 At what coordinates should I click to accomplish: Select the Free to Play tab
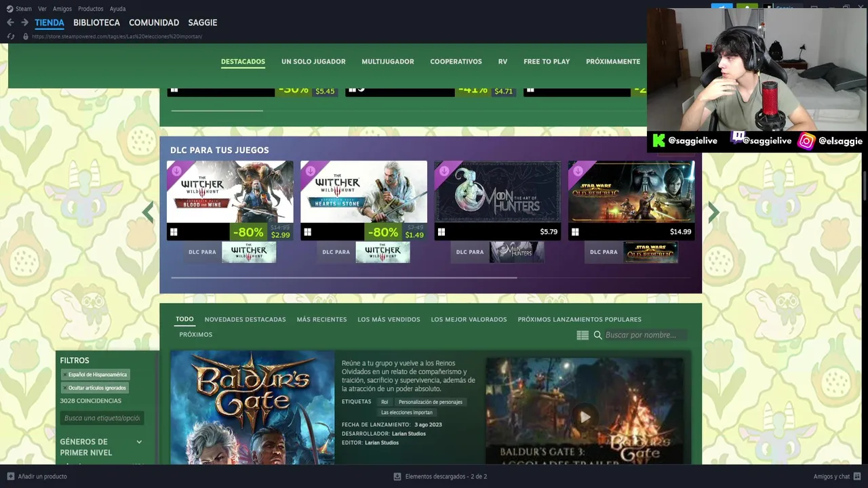pyautogui.click(x=547, y=62)
